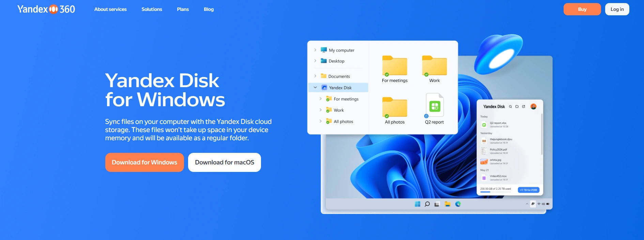Click the Log in button

[x=617, y=9]
